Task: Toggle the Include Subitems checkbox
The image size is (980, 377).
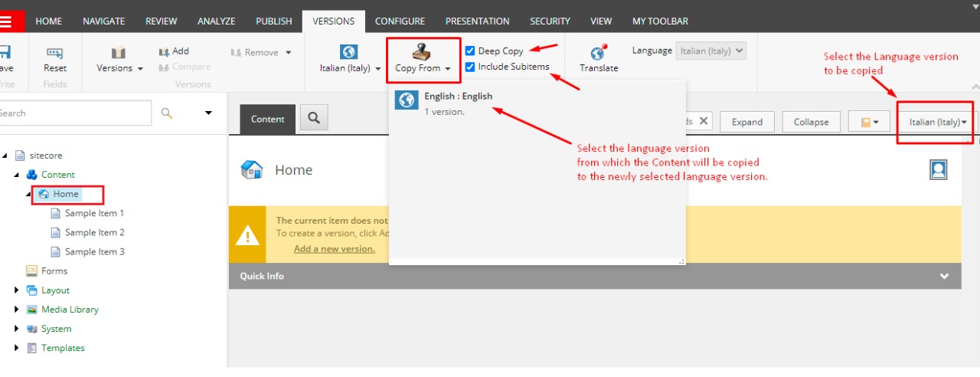Action: point(470,67)
